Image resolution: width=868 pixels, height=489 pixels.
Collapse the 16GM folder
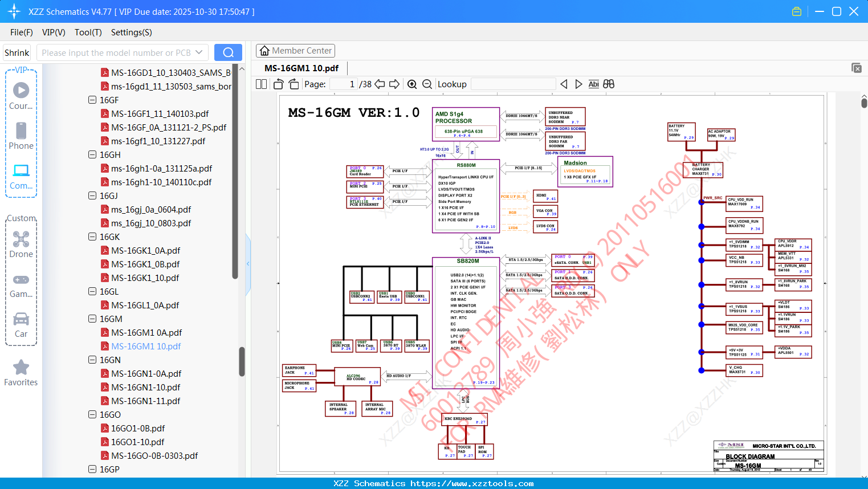92,319
